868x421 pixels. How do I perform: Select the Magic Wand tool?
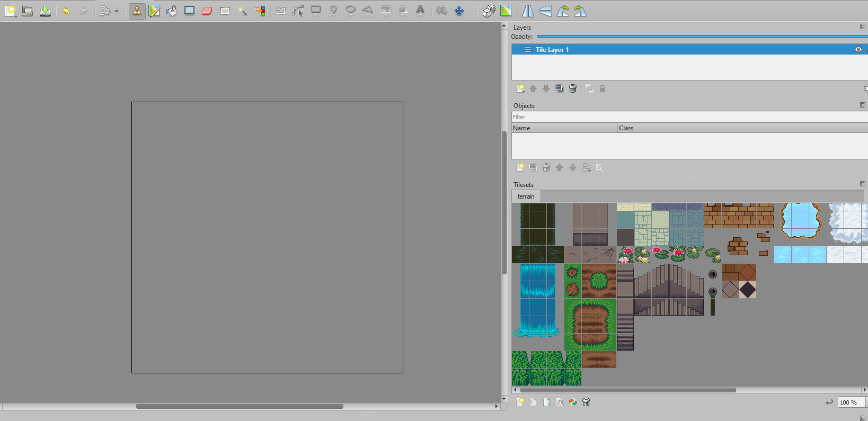242,11
